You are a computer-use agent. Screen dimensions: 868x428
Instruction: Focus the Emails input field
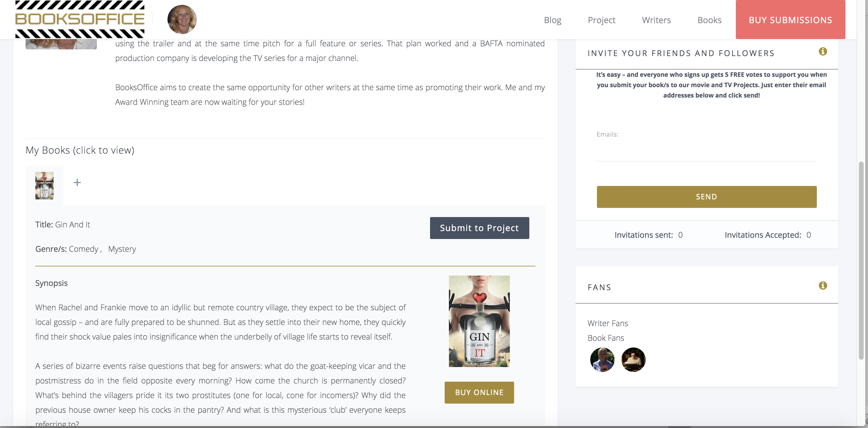(x=706, y=151)
